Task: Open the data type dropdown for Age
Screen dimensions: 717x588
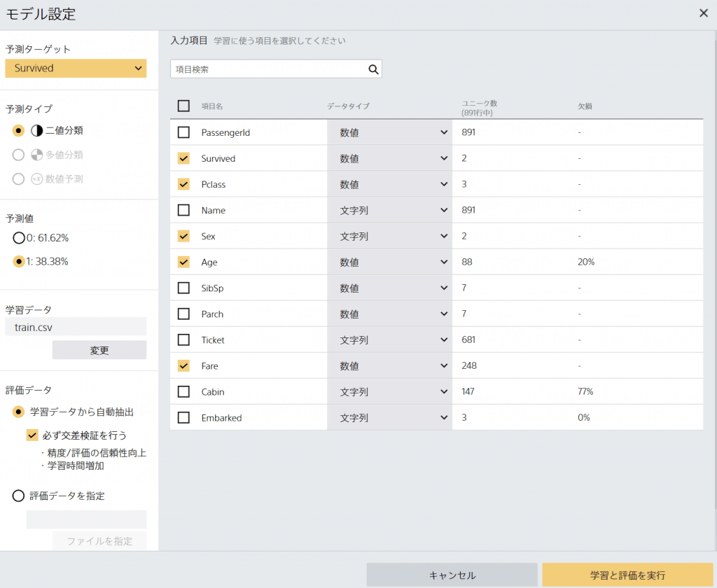Action: [x=389, y=262]
